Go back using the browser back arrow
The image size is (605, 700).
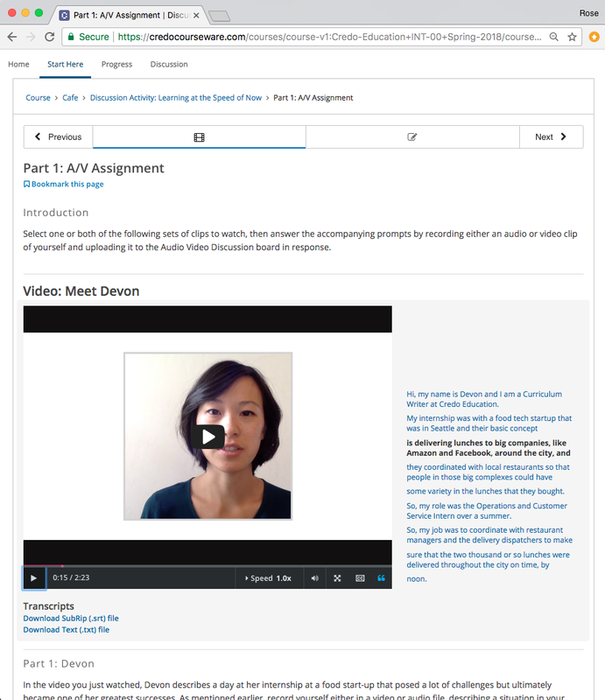click(x=12, y=37)
